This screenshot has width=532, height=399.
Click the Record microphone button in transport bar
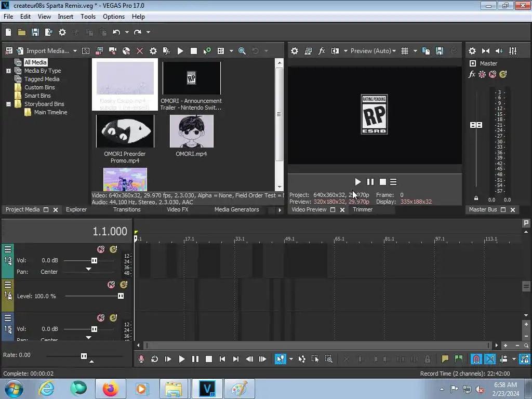click(x=141, y=359)
